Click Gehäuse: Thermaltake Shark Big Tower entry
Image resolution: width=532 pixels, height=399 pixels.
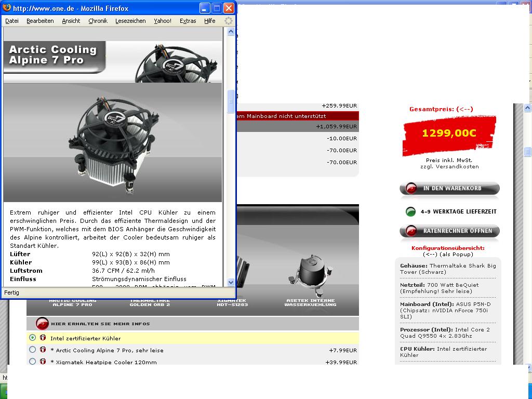tap(448, 269)
